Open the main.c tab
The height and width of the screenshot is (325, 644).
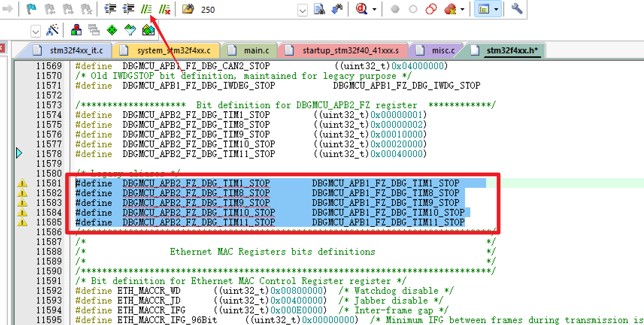256,50
